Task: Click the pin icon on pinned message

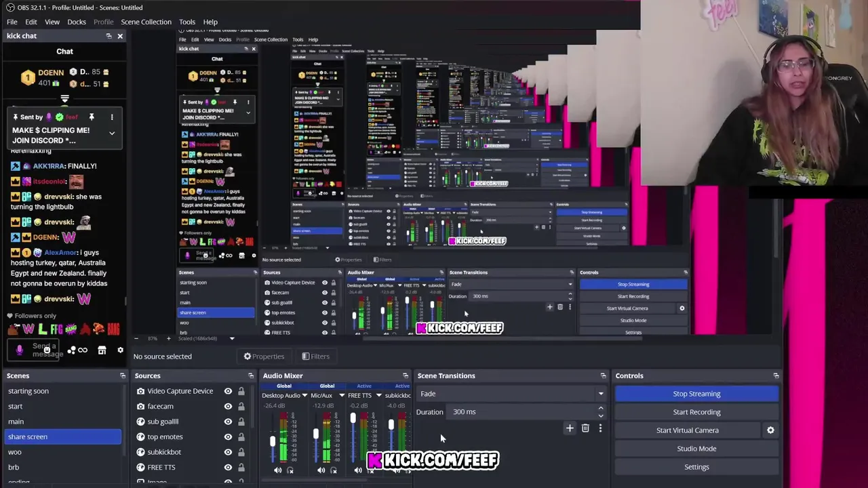Action: pos(92,117)
